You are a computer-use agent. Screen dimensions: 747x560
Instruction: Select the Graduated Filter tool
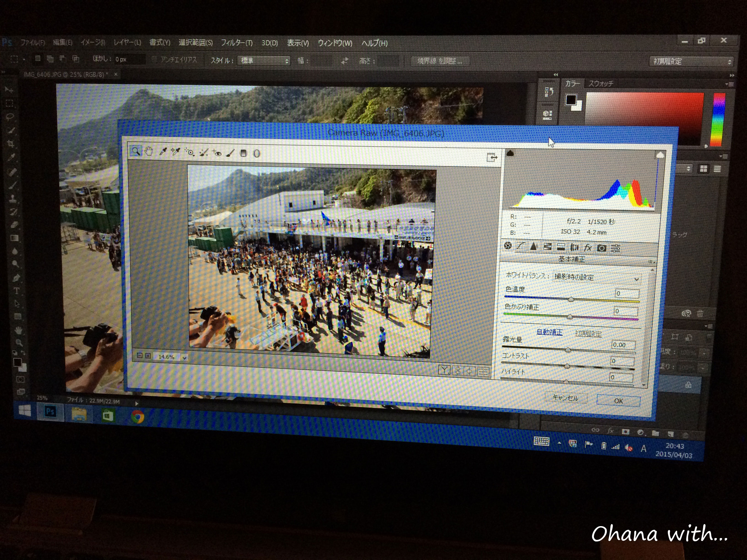(x=244, y=153)
